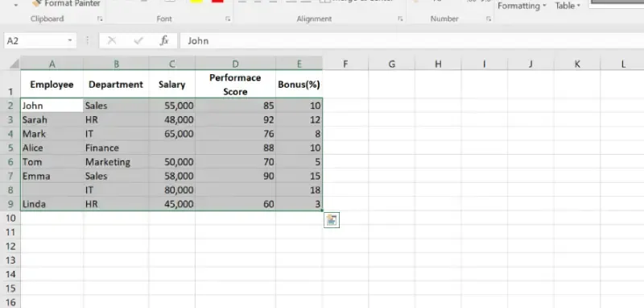Select the cell containing Emma
Image resolution: width=644 pixels, height=308 pixels.
click(52, 176)
